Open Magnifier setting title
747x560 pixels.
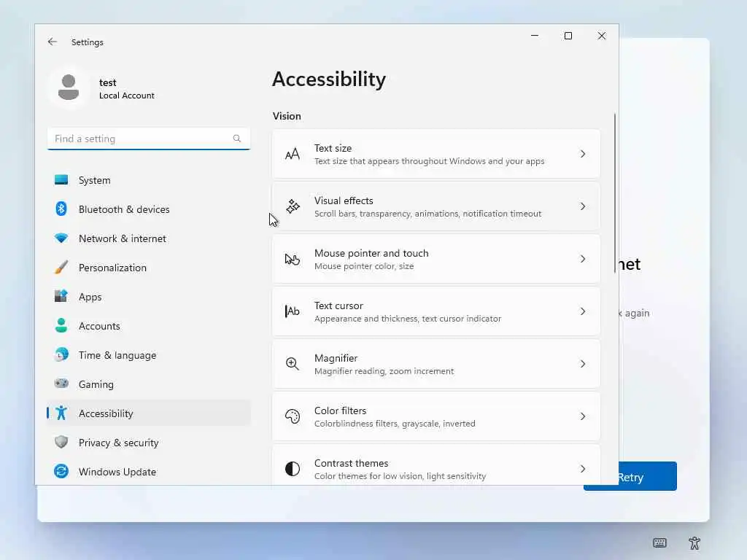click(x=336, y=358)
